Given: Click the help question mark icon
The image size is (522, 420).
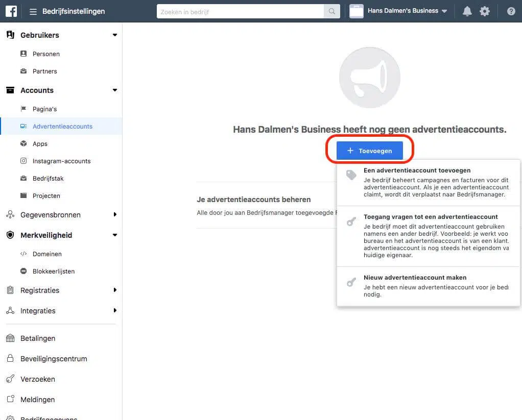Looking at the screenshot, I should tap(511, 11).
